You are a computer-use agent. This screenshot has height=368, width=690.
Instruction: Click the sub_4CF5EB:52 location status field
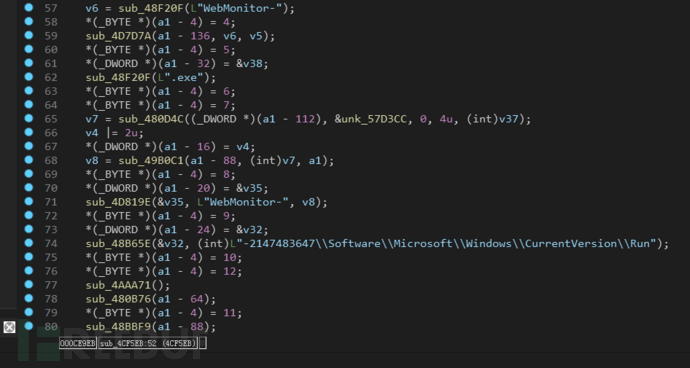(148, 343)
